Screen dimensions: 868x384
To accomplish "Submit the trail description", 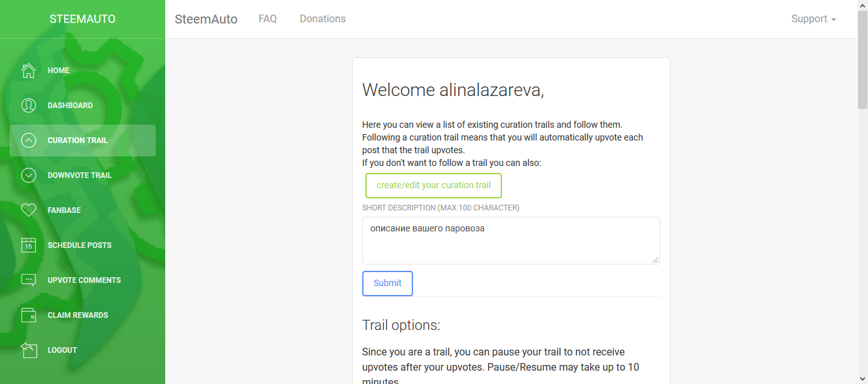I will [388, 284].
